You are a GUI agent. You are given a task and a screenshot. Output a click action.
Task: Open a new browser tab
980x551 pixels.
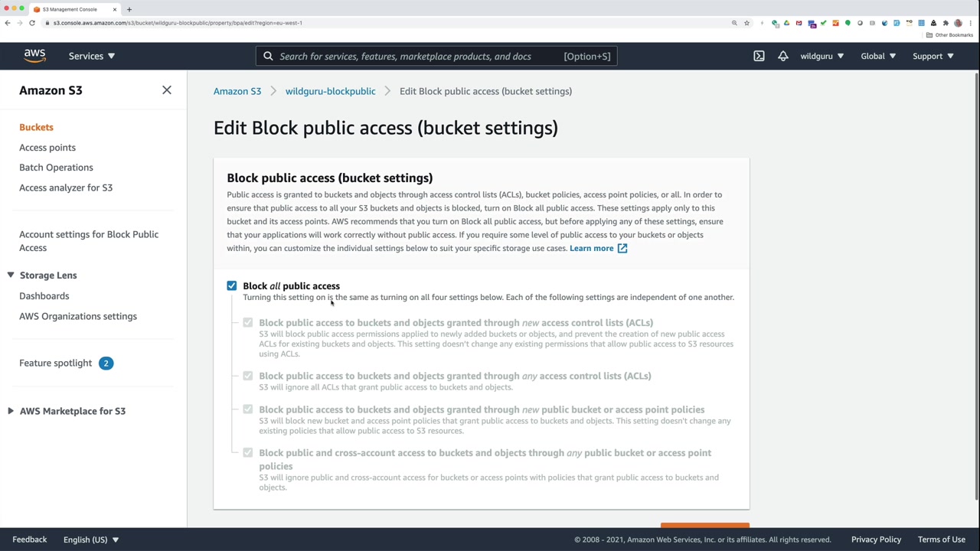click(x=129, y=9)
